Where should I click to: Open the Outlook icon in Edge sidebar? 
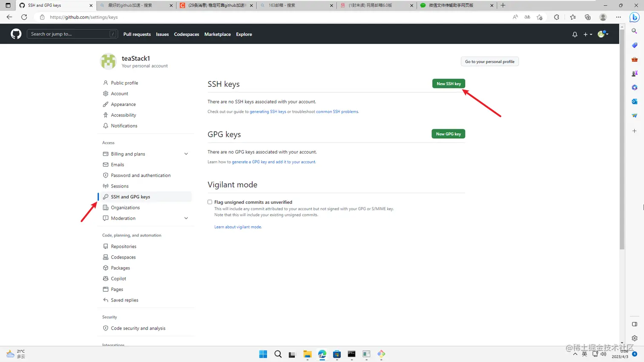pyautogui.click(x=634, y=101)
